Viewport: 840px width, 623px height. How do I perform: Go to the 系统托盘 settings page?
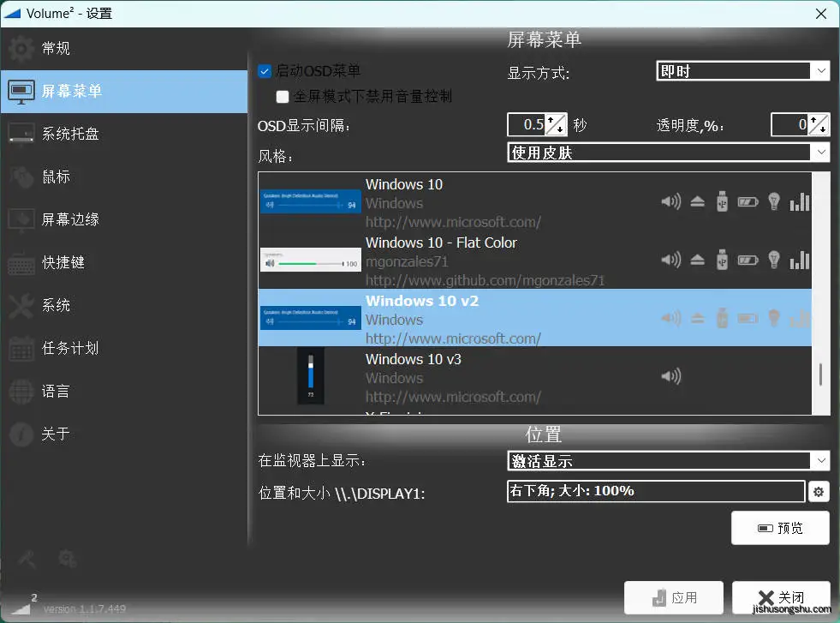coord(124,134)
